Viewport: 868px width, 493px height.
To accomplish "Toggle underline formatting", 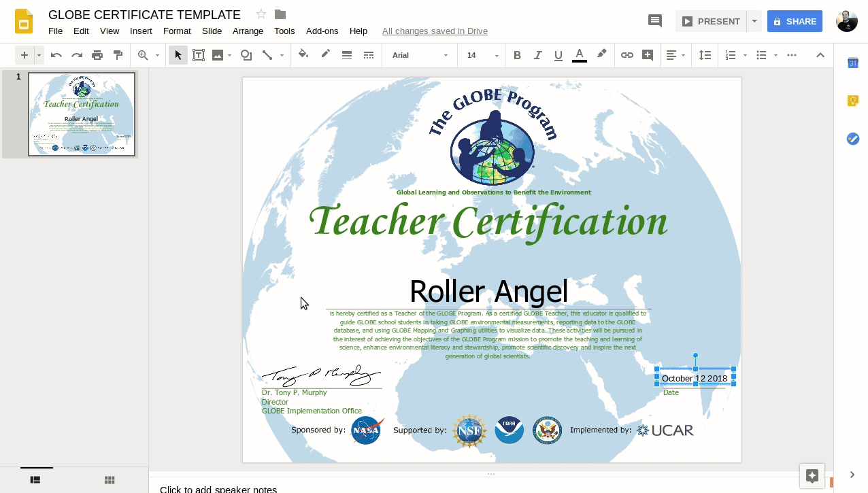I will coord(558,55).
